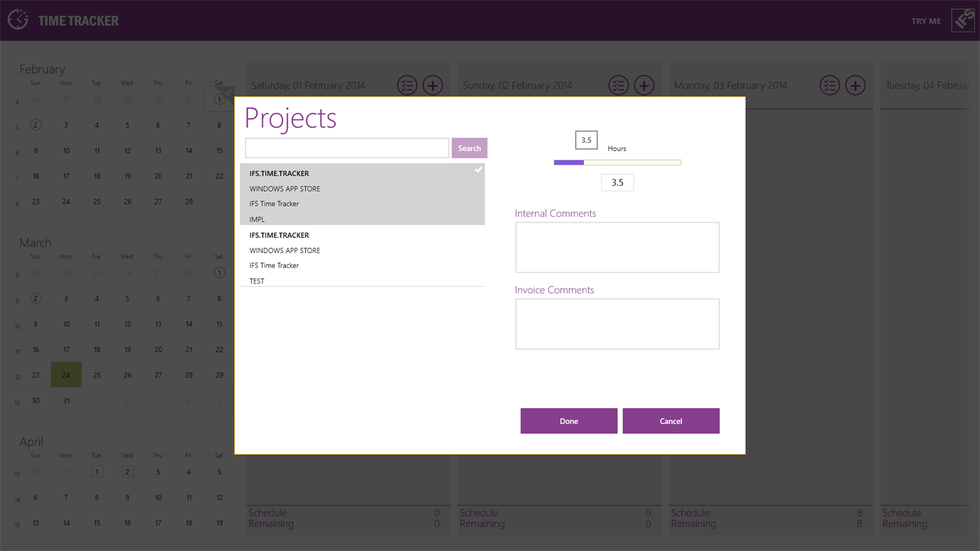Click the Cancel button
Viewport: 980px width, 551px height.
(x=671, y=421)
